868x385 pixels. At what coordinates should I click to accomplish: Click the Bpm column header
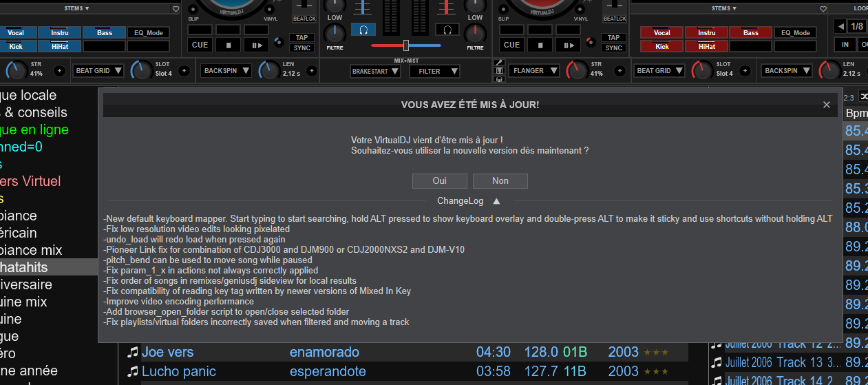pyautogui.click(x=856, y=113)
